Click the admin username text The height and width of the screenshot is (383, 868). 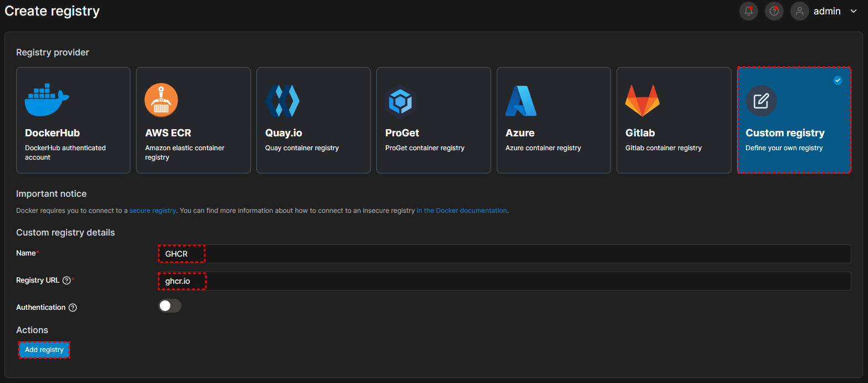pyautogui.click(x=827, y=11)
